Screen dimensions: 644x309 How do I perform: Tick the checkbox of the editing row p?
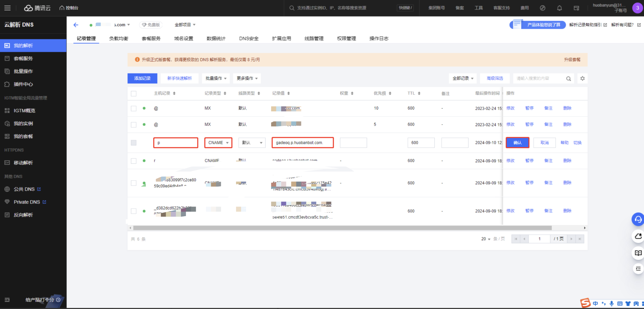(x=134, y=143)
